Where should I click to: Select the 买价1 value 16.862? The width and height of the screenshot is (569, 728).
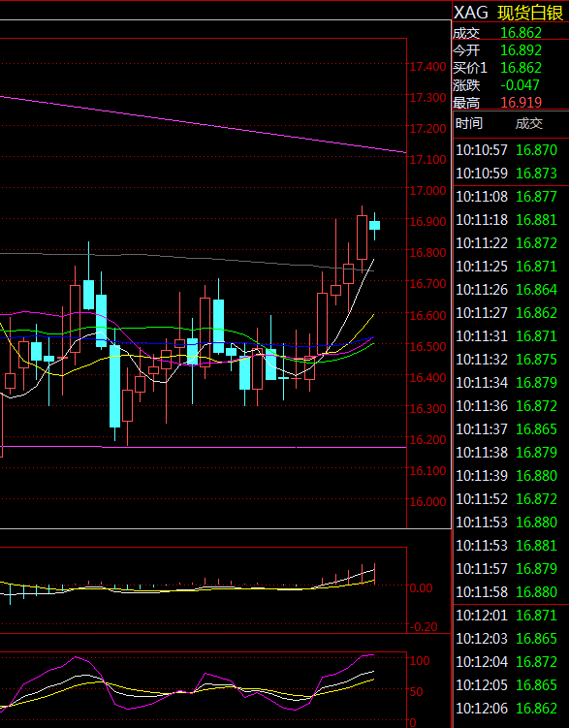pos(522,68)
